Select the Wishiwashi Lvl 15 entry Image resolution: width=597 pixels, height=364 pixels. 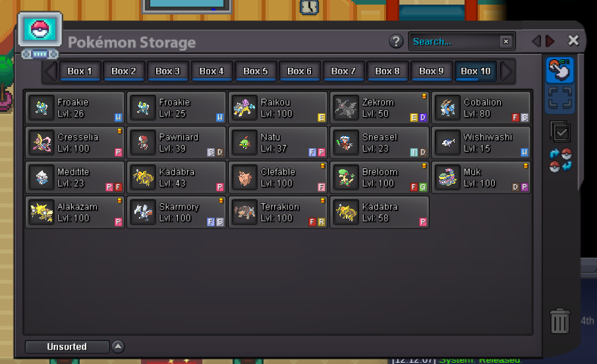(x=481, y=143)
